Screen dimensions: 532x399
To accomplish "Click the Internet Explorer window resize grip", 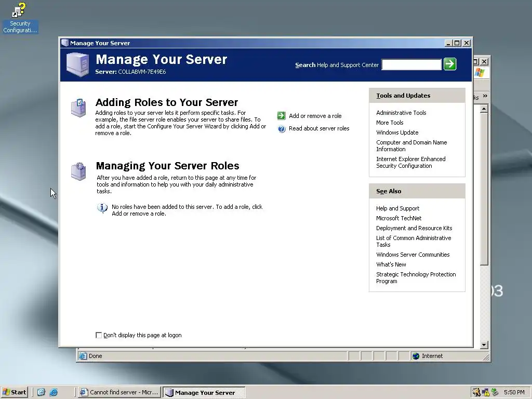I will click(x=486, y=357).
